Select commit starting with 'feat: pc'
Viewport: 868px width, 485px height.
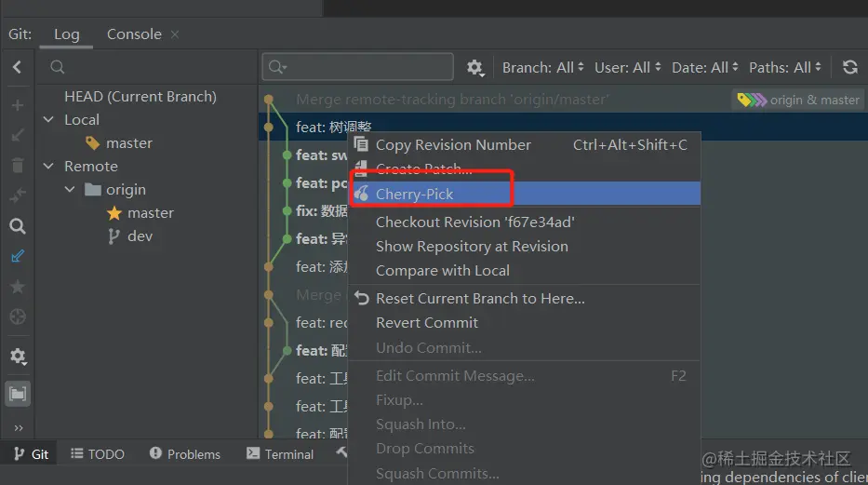click(x=321, y=182)
